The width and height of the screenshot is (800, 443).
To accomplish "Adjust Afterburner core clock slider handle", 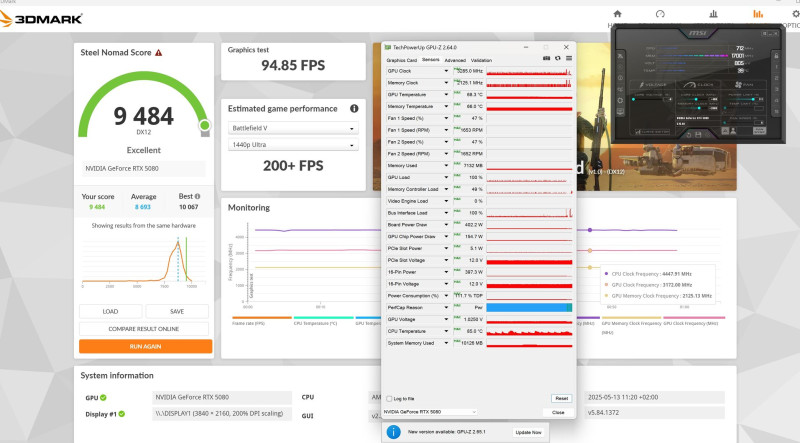I will tap(696, 100).
